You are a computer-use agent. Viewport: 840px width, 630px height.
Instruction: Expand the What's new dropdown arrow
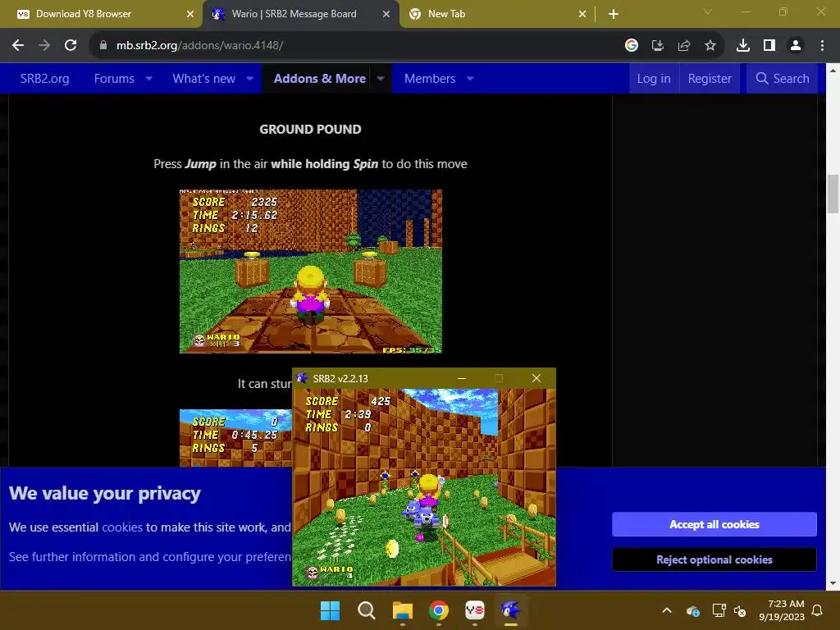[249, 79]
